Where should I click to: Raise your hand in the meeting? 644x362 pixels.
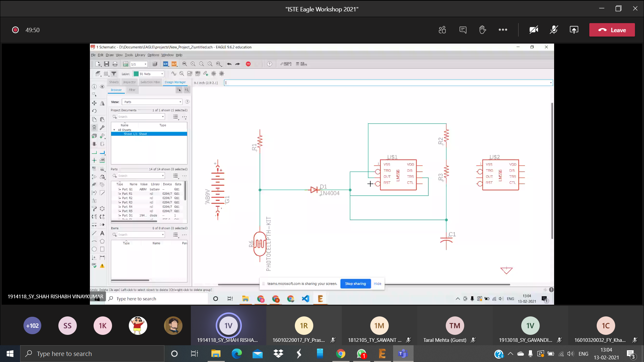pyautogui.click(x=483, y=30)
